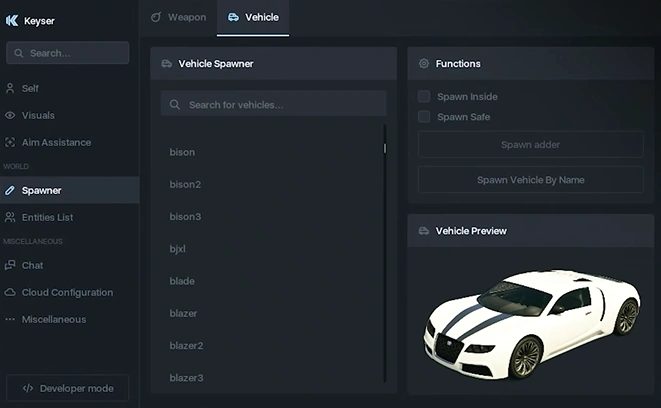The height and width of the screenshot is (408, 661).
Task: Click the Spawn Vehicle By Name button
Action: 530,180
